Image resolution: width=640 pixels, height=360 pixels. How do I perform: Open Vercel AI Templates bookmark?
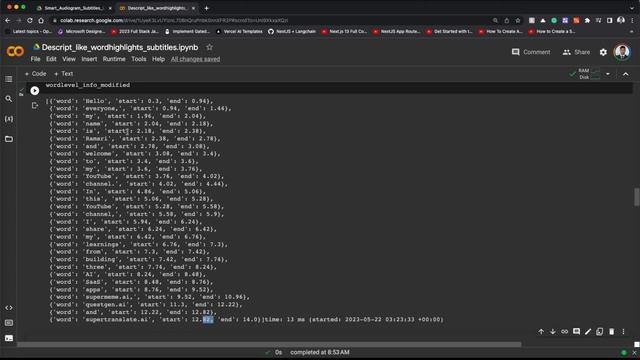point(239,31)
